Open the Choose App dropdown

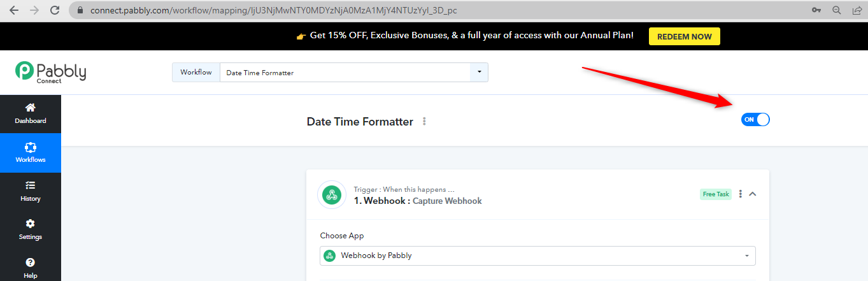537,256
